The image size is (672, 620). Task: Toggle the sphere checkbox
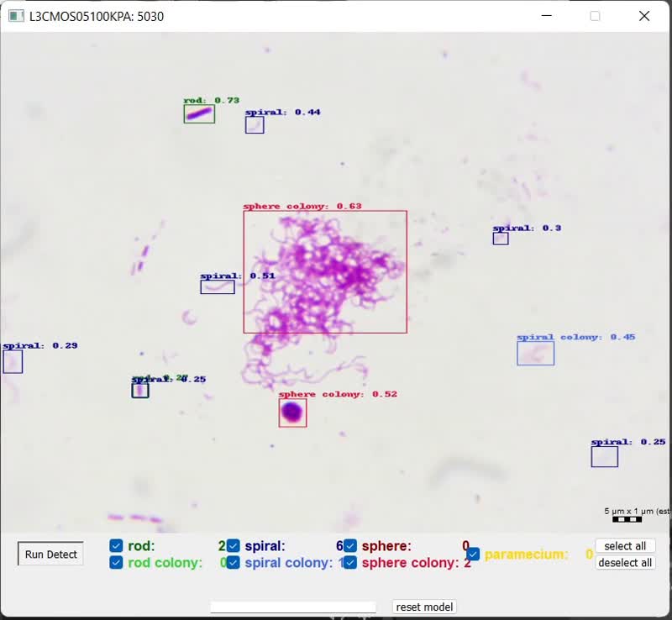[x=350, y=546]
